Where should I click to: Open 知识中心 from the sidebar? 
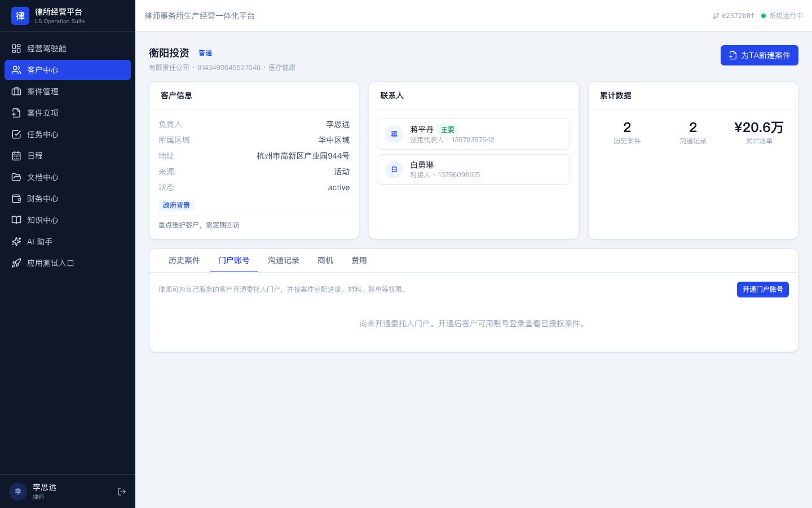click(68, 220)
